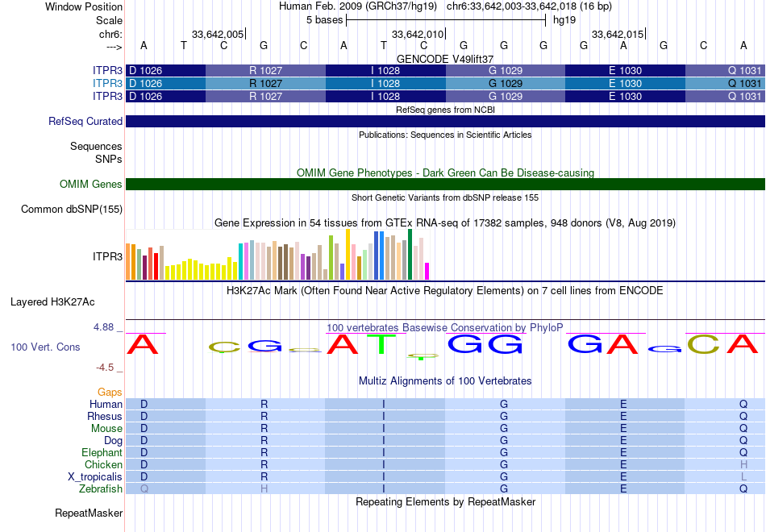Click the ---> base sequence arrow label

pyautogui.click(x=114, y=47)
